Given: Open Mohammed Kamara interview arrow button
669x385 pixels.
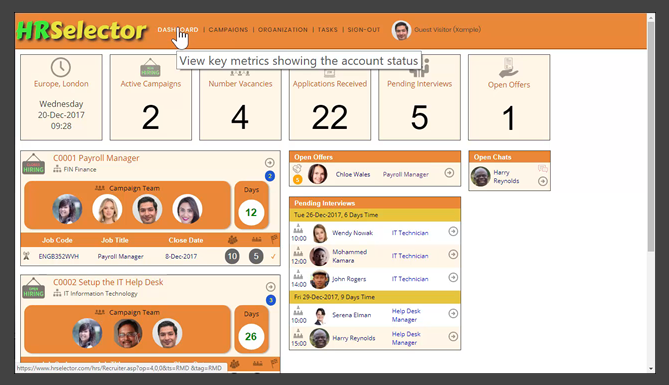Looking at the screenshot, I should coord(453,254).
